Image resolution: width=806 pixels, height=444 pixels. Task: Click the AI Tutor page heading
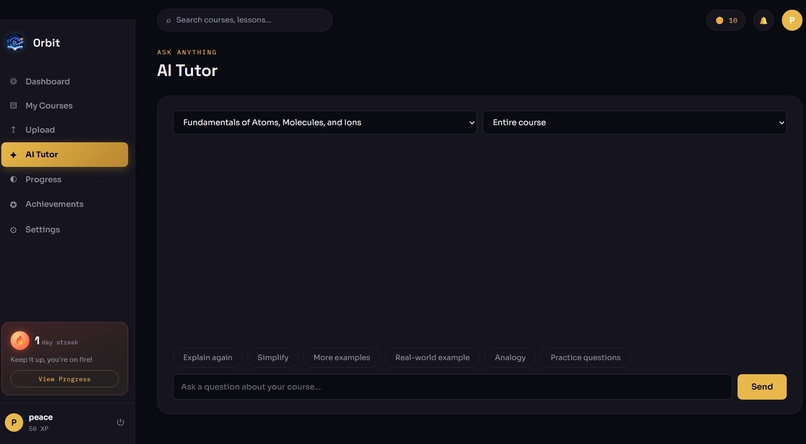point(187,70)
